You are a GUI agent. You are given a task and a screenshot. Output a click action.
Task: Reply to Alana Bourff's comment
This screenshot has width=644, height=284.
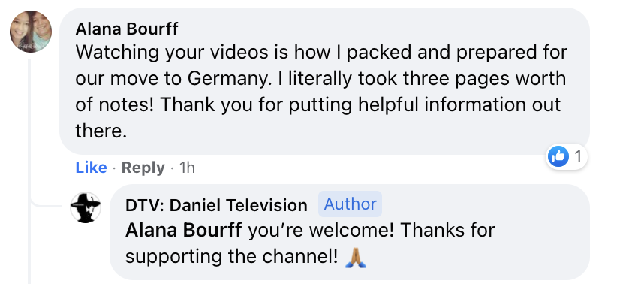(x=143, y=168)
